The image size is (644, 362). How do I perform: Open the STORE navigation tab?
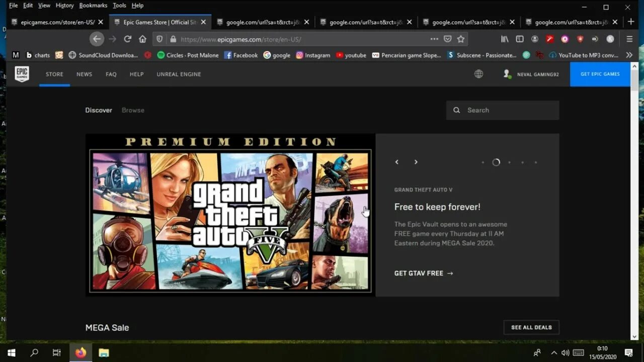(x=54, y=74)
